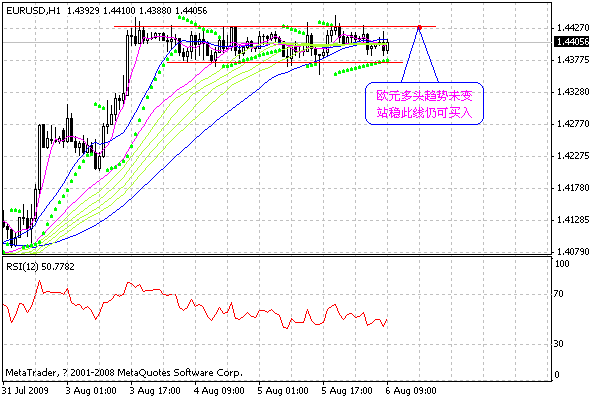Select the red dot on upper resistance line
589x398 pixels.
pos(420,27)
